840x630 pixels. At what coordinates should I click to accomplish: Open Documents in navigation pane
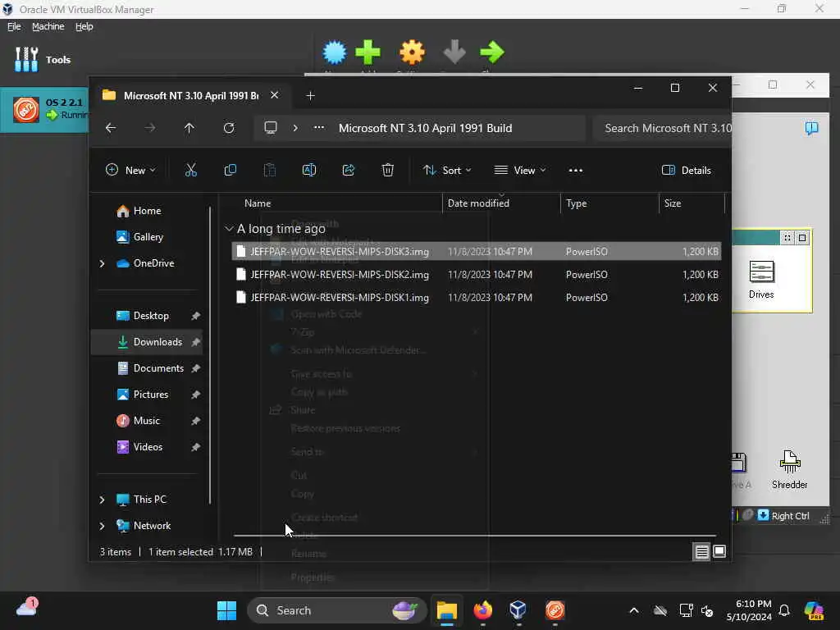(x=146, y=368)
